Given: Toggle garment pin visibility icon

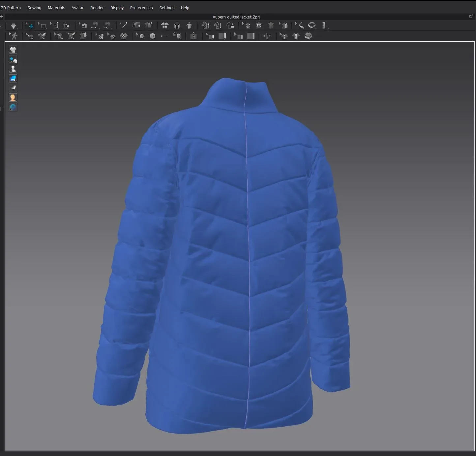Looking at the screenshot, I should coord(13,59).
